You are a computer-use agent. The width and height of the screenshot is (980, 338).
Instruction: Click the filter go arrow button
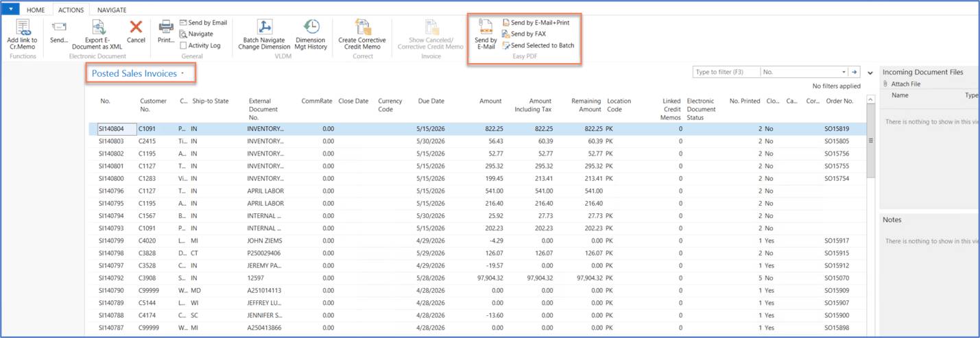click(854, 72)
